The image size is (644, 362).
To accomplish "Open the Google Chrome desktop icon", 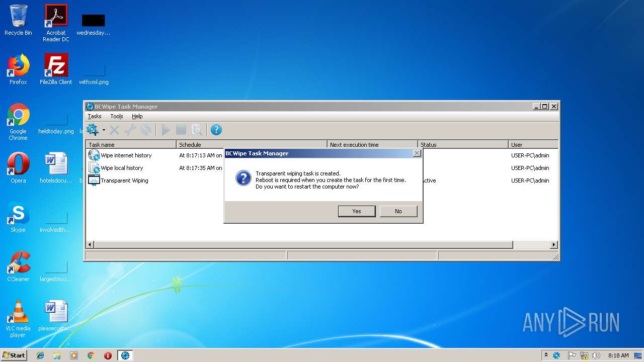I will pyautogui.click(x=18, y=122).
